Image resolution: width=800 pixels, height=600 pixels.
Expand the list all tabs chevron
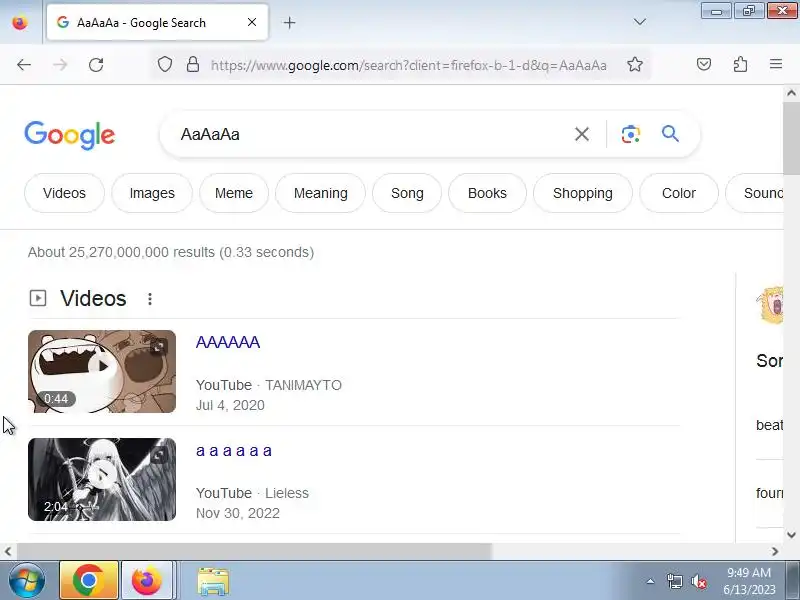639,22
